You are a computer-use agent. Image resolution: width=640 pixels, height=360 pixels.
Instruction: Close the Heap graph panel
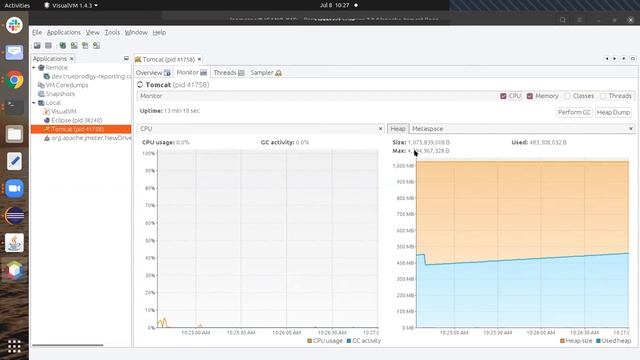tap(631, 129)
